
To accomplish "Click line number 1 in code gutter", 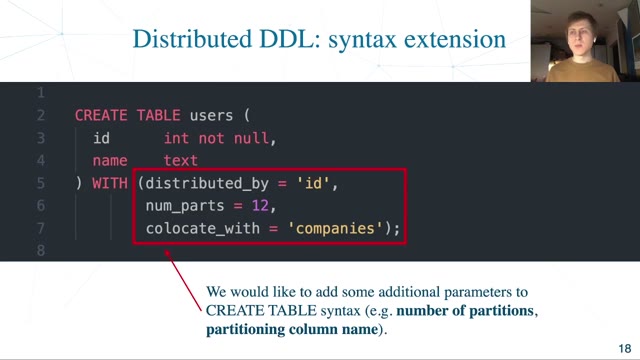I will coord(41,93).
